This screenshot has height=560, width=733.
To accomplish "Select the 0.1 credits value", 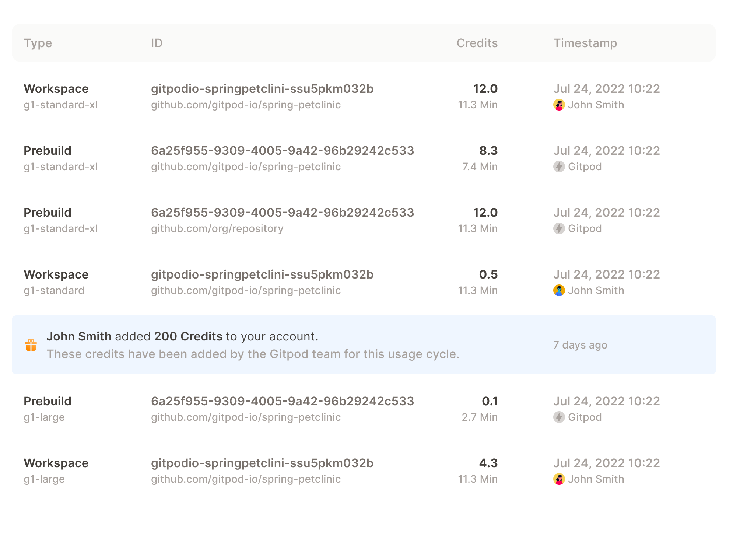I will click(490, 401).
